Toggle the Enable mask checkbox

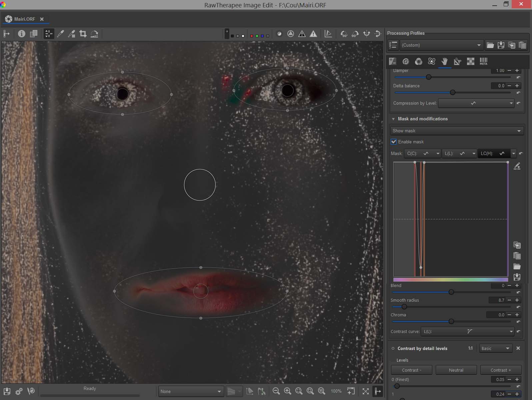point(394,142)
